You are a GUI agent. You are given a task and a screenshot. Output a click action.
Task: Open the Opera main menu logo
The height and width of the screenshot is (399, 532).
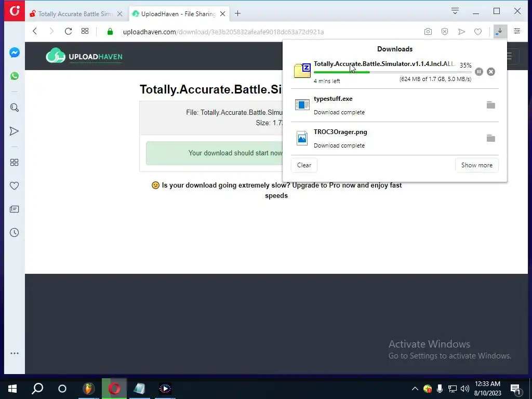(x=14, y=11)
